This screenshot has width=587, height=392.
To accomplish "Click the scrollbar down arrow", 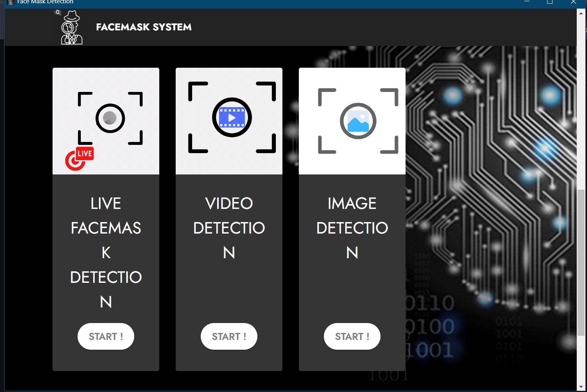I will [581, 387].
